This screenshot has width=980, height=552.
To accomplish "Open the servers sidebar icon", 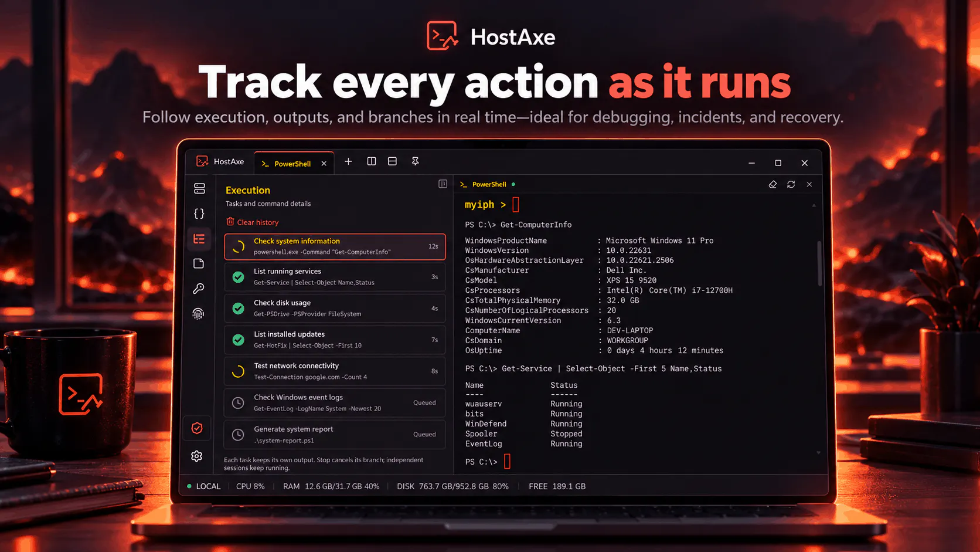I will 199,188.
